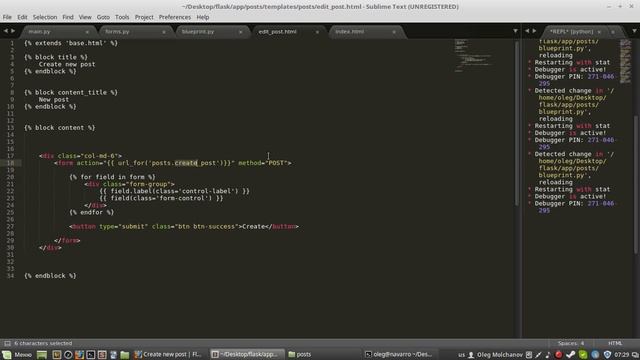
Task: Open the file manager folder icon in taskbar
Action: tap(124, 354)
